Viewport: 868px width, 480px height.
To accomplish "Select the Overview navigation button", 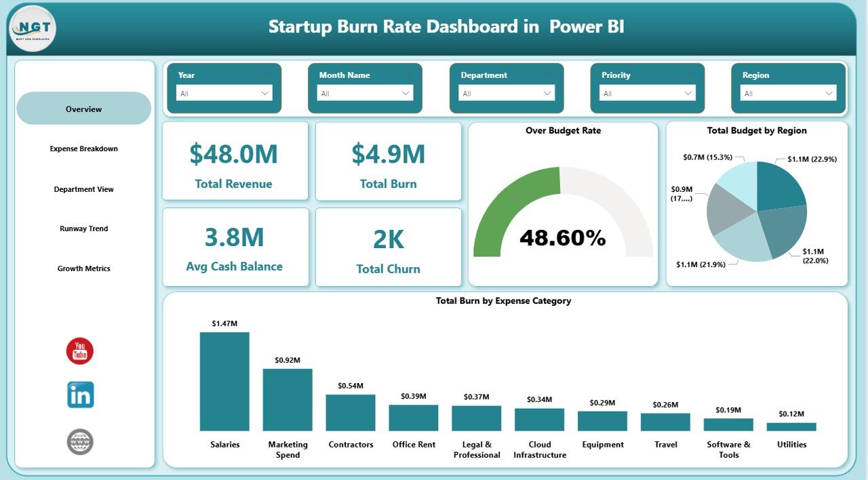I will (83, 108).
